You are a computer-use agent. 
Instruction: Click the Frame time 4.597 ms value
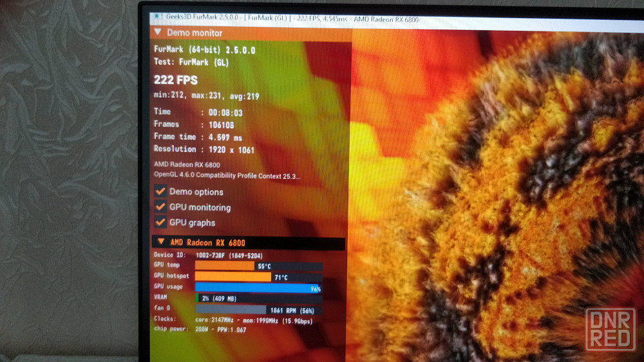click(x=225, y=137)
